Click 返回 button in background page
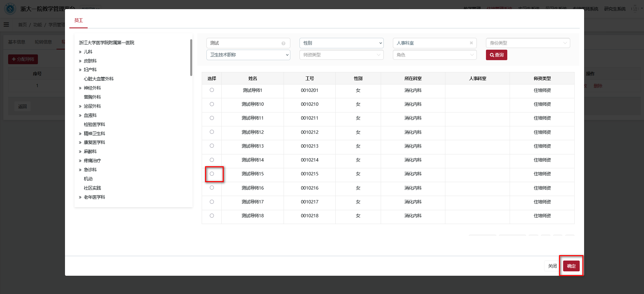644x294 pixels. (x=22, y=106)
